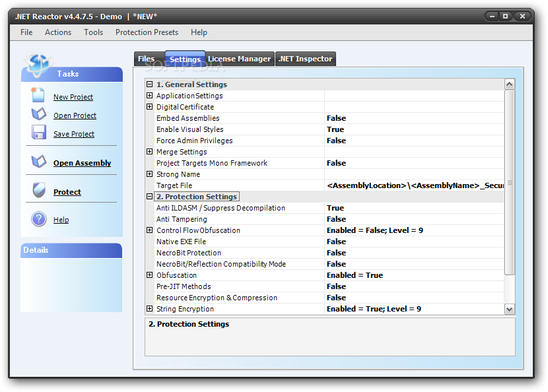Collapse the 1. General Settings section
Screen dimensions: 548x392
click(x=150, y=84)
